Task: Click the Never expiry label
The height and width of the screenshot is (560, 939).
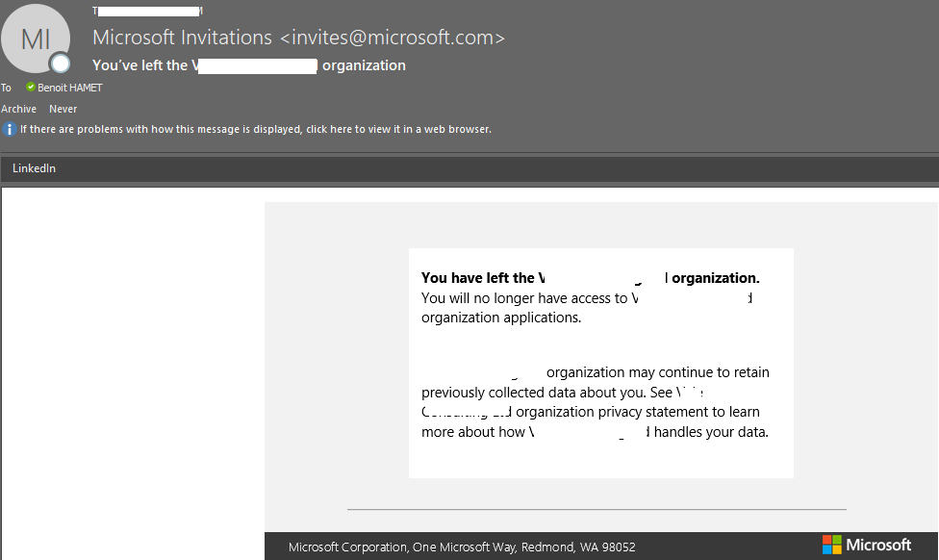Action: pos(63,109)
